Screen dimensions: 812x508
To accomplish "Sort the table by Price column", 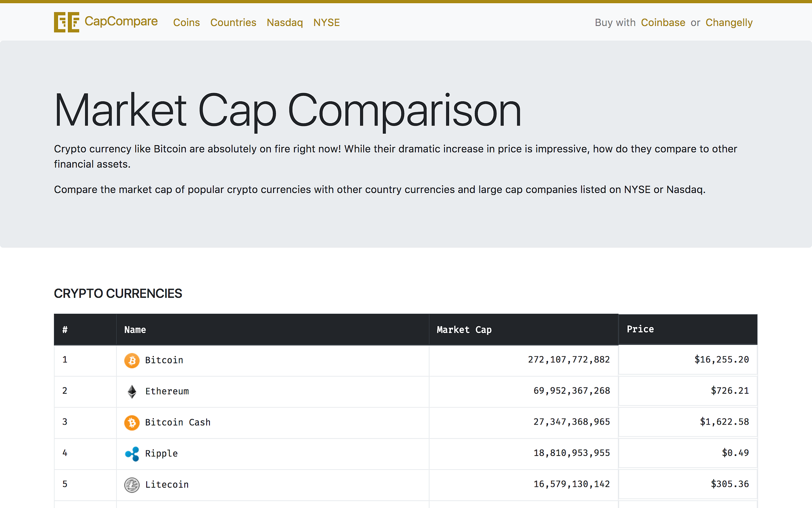I will point(640,329).
